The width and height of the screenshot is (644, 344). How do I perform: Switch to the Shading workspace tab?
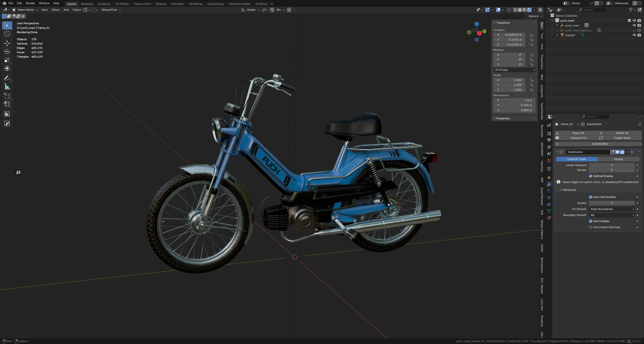click(161, 4)
